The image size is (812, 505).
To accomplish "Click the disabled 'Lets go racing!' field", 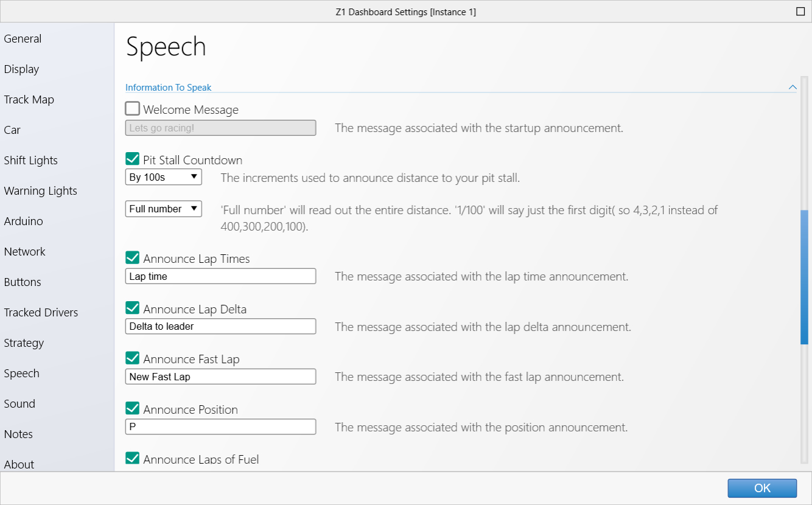I will [220, 128].
